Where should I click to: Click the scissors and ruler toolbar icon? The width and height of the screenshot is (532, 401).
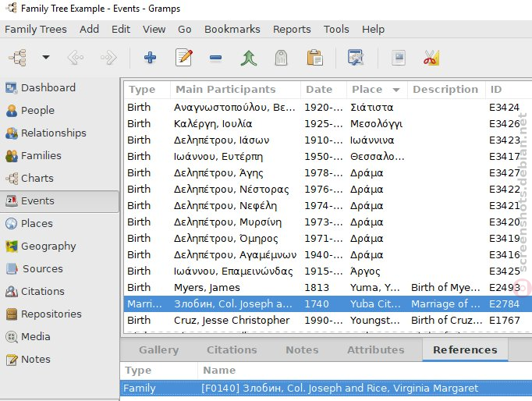click(x=431, y=58)
